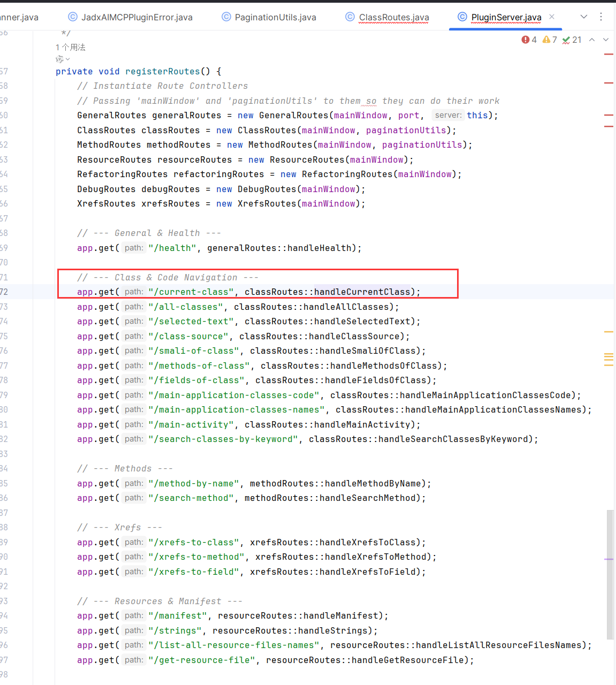The image size is (616, 685).
Task: Click the top red error stripe marker
Action: [x=609, y=55]
